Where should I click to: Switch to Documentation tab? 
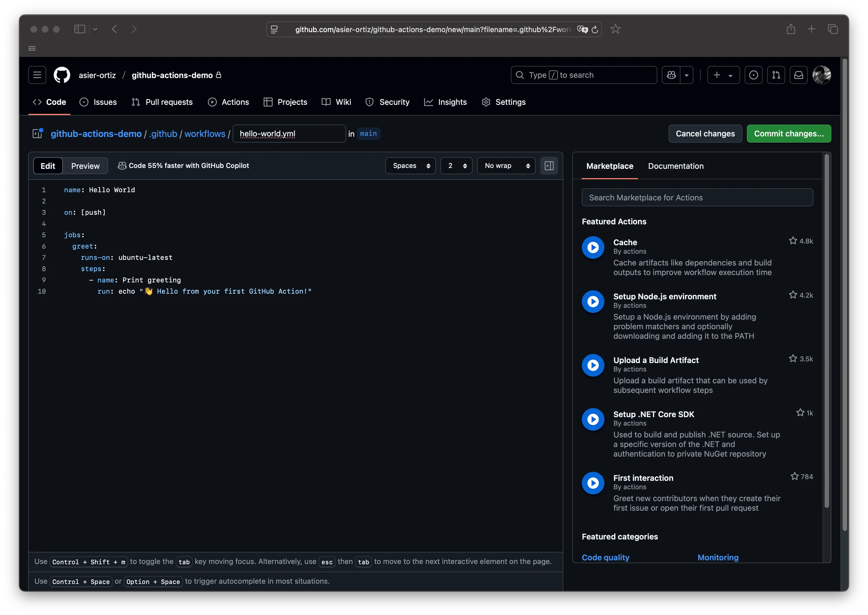click(x=676, y=166)
